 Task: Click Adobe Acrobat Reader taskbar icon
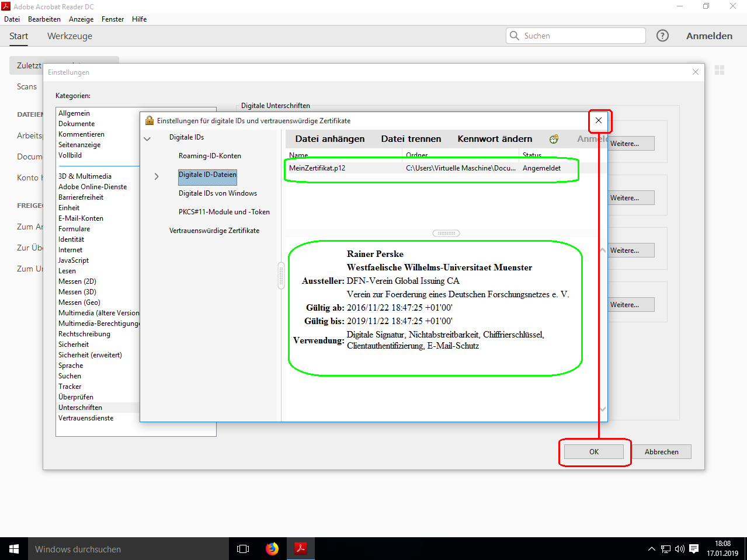coord(301,549)
